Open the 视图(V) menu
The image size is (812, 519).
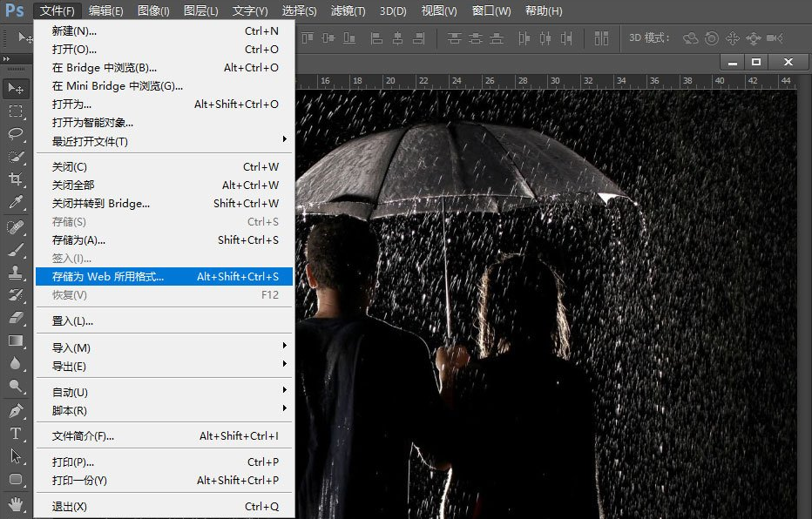[439, 10]
